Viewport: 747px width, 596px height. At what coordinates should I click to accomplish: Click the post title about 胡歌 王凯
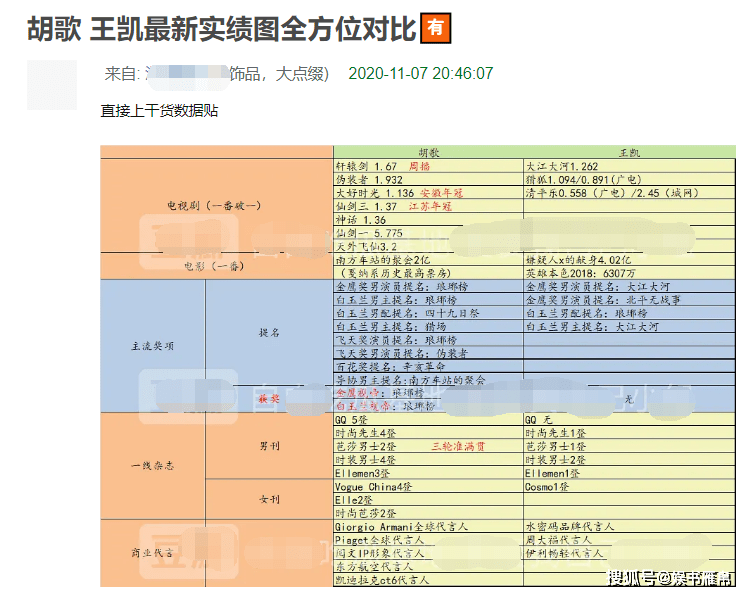[x=222, y=29]
